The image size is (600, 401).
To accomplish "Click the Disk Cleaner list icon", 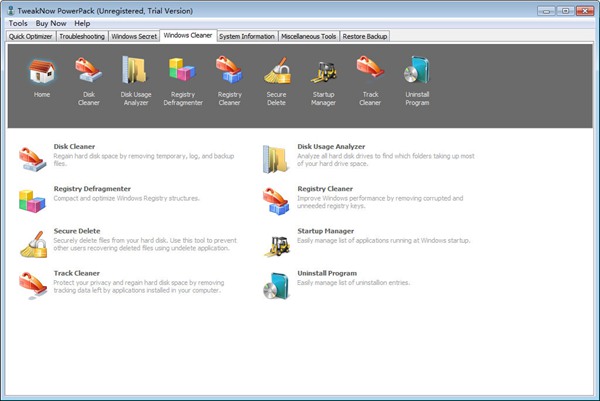I will [33, 160].
